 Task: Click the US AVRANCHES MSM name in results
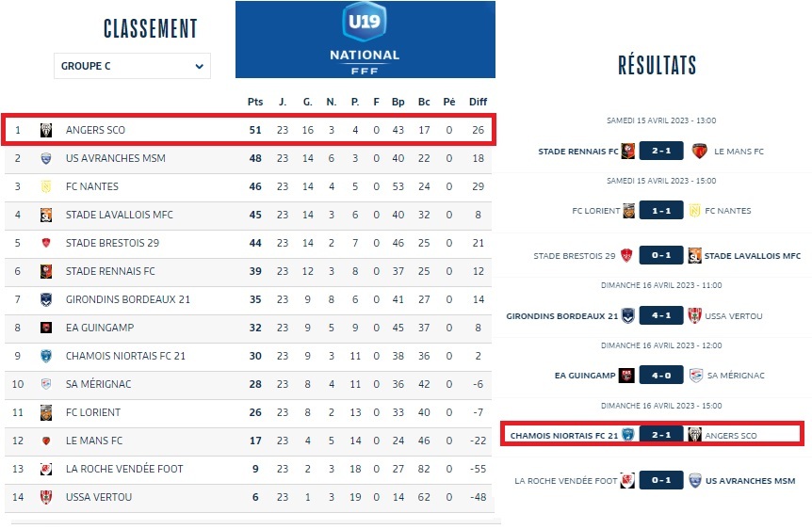click(750, 480)
